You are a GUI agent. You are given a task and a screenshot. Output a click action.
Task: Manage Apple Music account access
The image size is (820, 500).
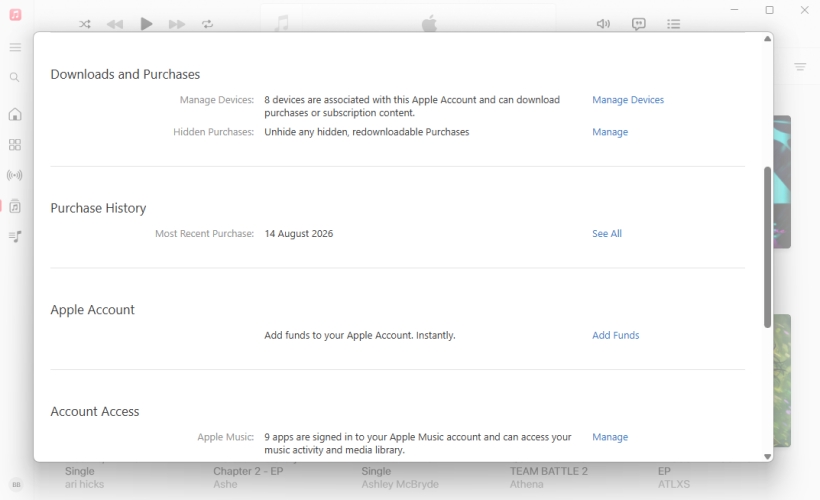pos(610,437)
